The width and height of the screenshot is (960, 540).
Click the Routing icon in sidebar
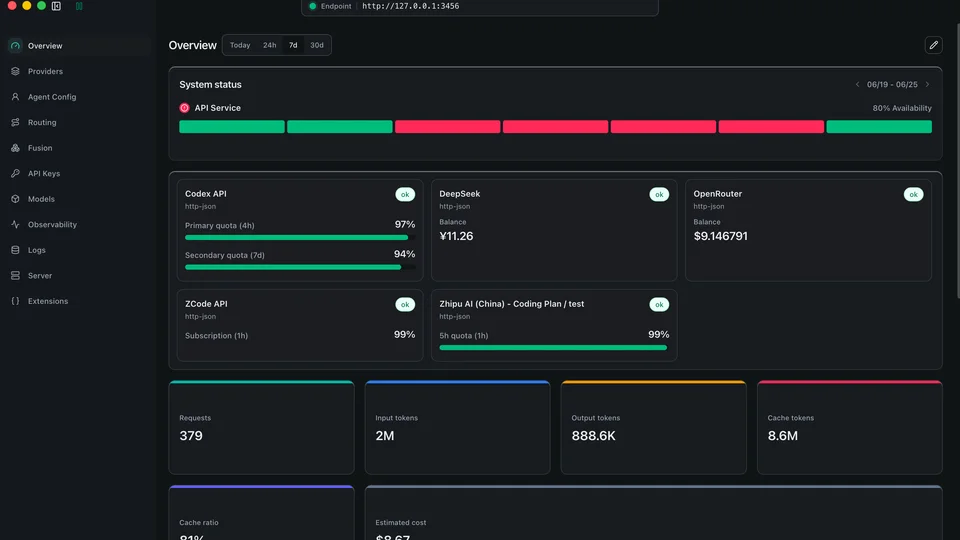click(15, 122)
